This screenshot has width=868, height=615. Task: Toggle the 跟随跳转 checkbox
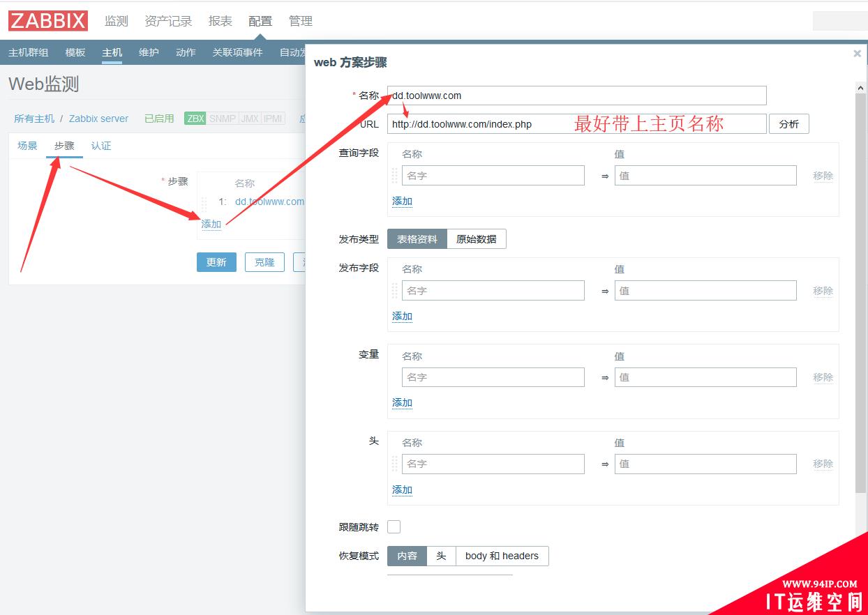tap(394, 527)
